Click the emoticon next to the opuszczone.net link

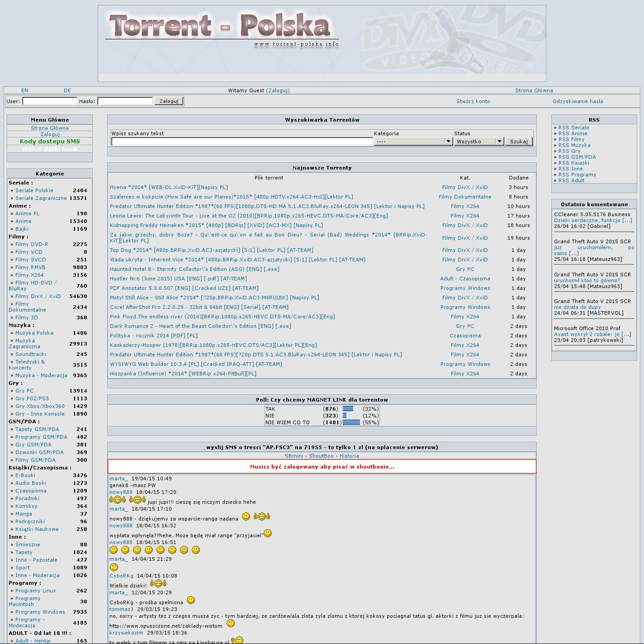[x=231, y=624]
